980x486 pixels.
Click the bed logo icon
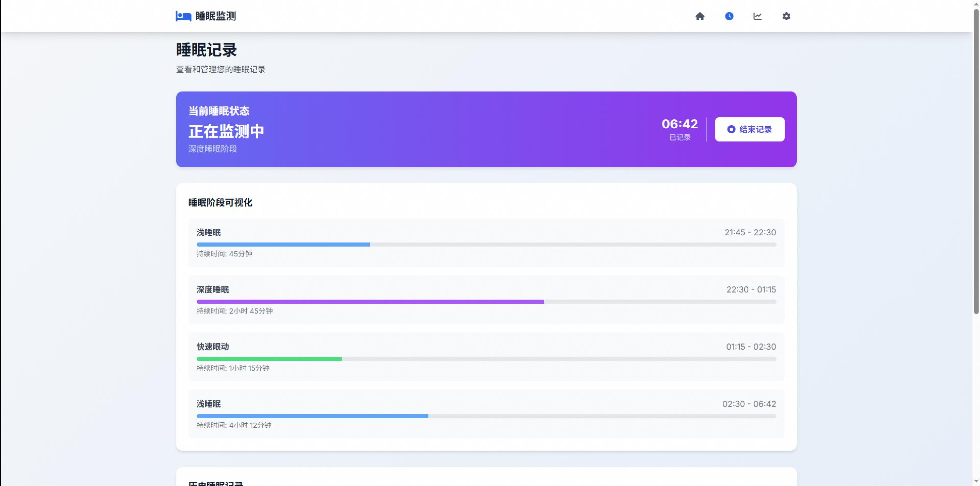click(x=183, y=16)
